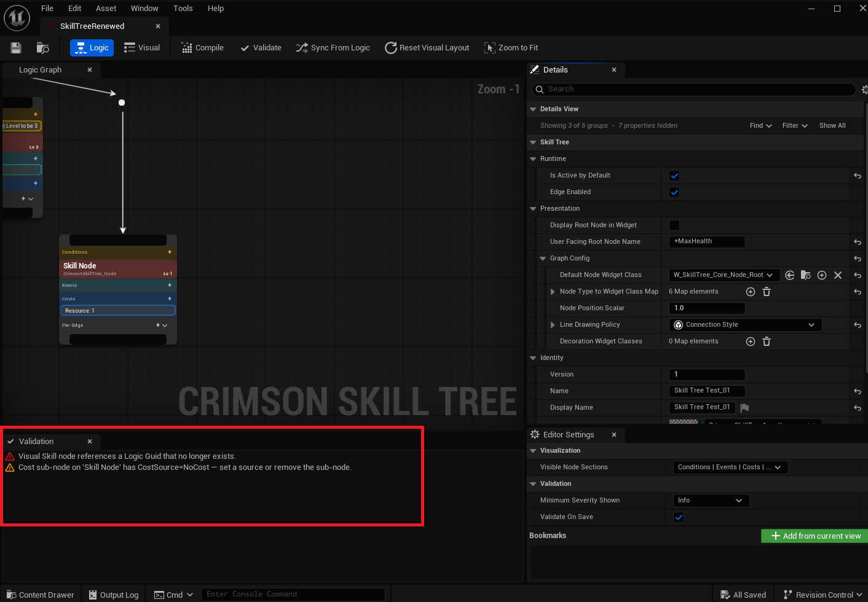Toggle the Validate On Save checkbox
This screenshot has height=602, width=868.
pos(679,517)
